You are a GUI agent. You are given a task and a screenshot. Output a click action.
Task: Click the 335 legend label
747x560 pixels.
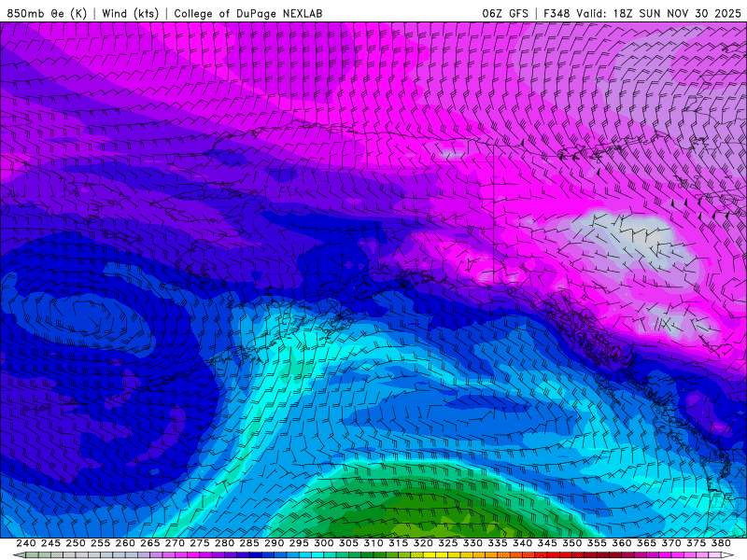click(x=498, y=543)
